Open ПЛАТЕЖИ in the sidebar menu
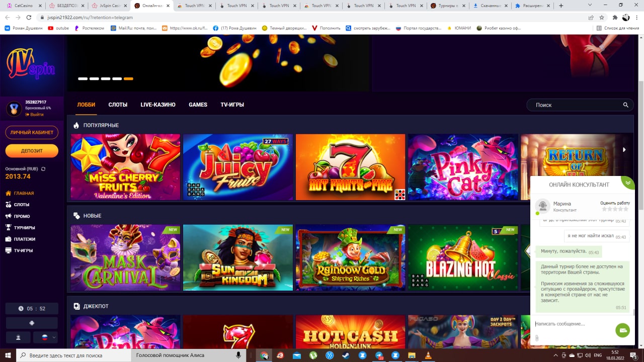644x362 pixels. pyautogui.click(x=20, y=239)
